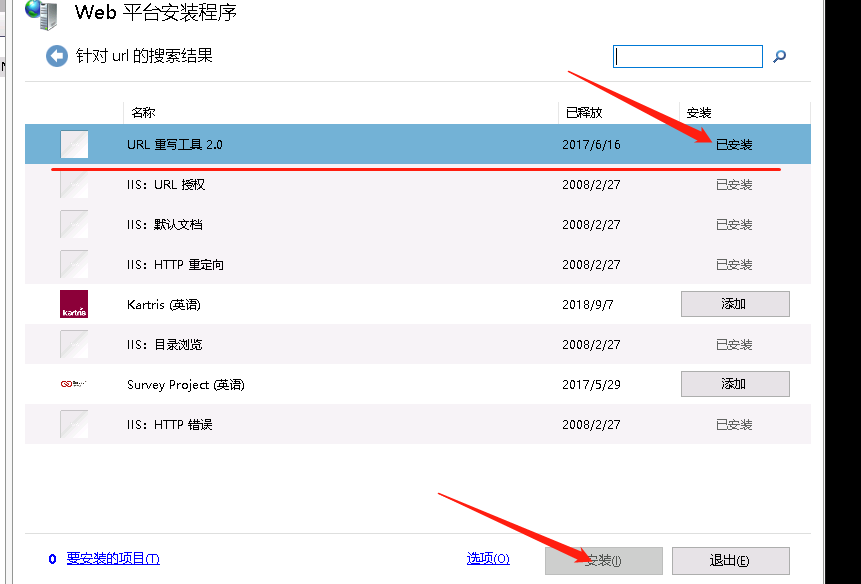Click the IIS: URL 授权 row icon
The width and height of the screenshot is (861, 584).
(x=74, y=184)
